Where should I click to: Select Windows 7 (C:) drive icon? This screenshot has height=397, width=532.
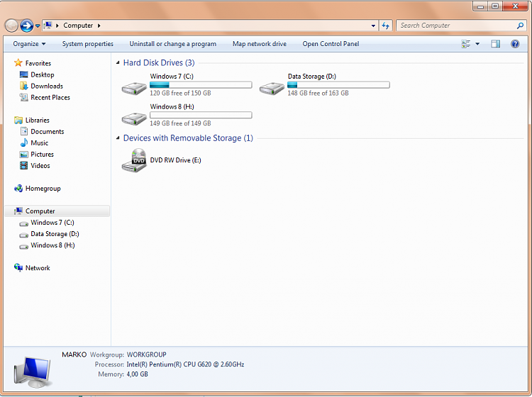point(134,88)
